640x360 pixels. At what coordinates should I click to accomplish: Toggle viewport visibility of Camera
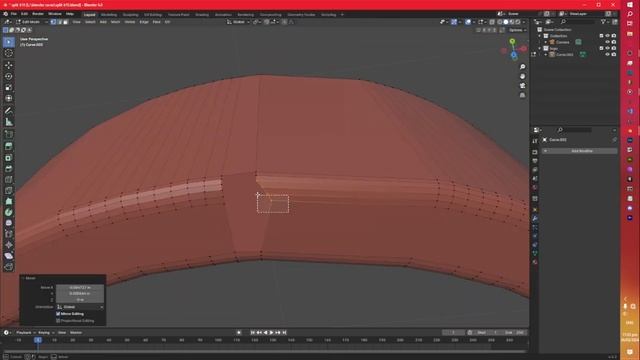(x=607, y=42)
